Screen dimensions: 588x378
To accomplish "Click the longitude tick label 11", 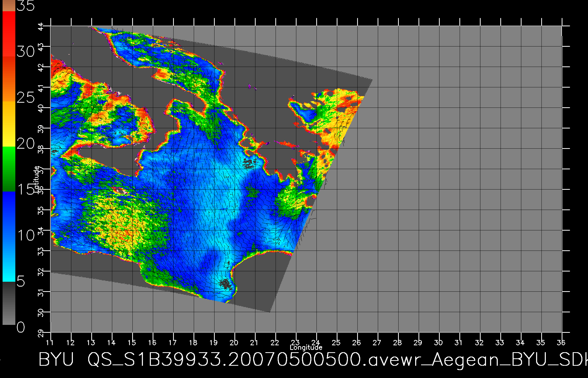I will tap(50, 342).
